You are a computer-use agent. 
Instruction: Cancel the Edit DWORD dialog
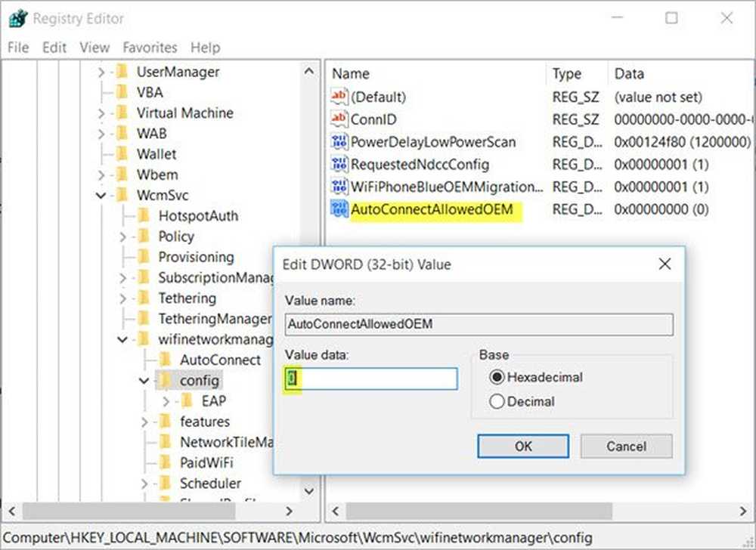coord(626,446)
